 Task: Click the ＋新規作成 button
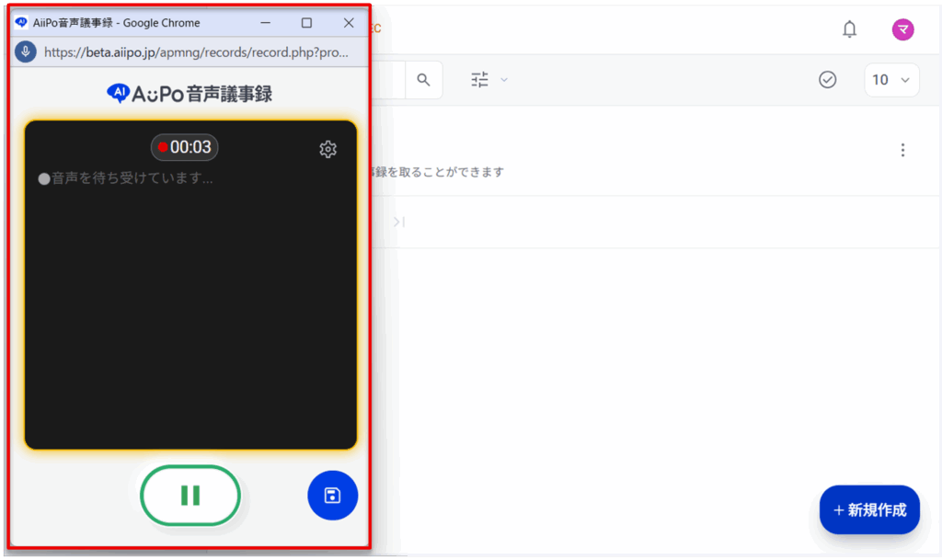(869, 510)
